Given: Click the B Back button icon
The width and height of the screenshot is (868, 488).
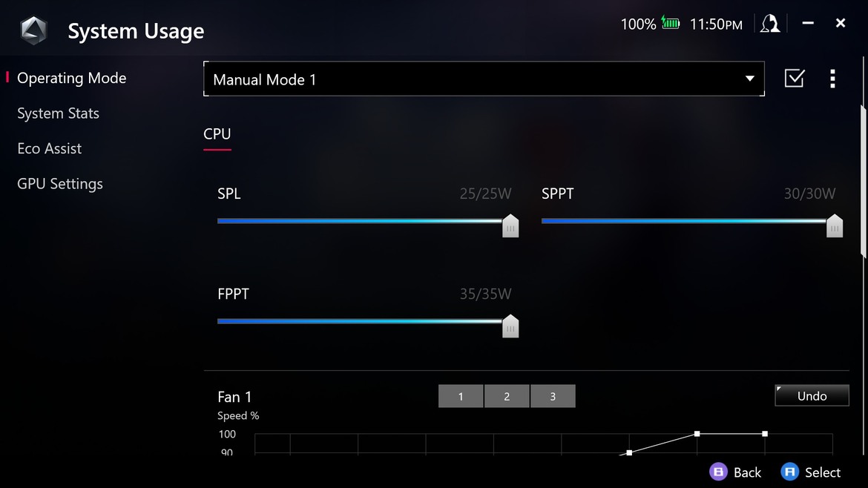Looking at the screenshot, I should pos(718,472).
